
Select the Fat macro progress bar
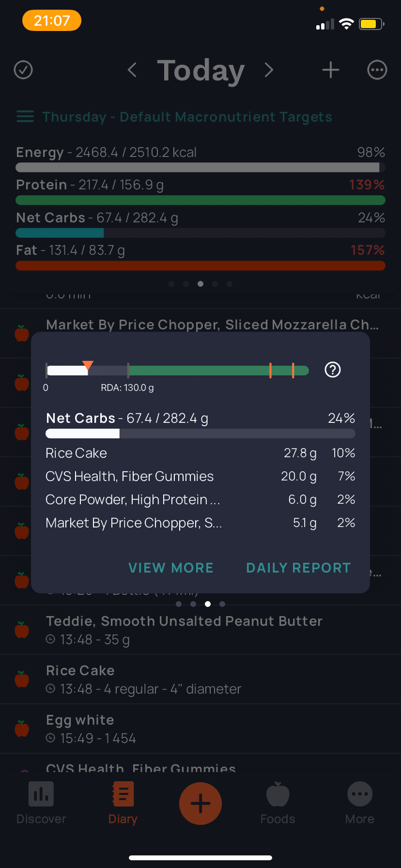click(x=200, y=265)
